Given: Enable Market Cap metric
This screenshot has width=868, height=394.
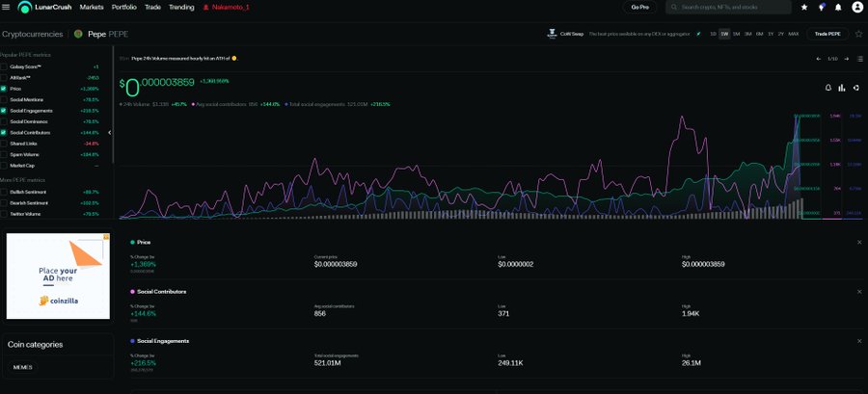Looking at the screenshot, I should pos(4,166).
